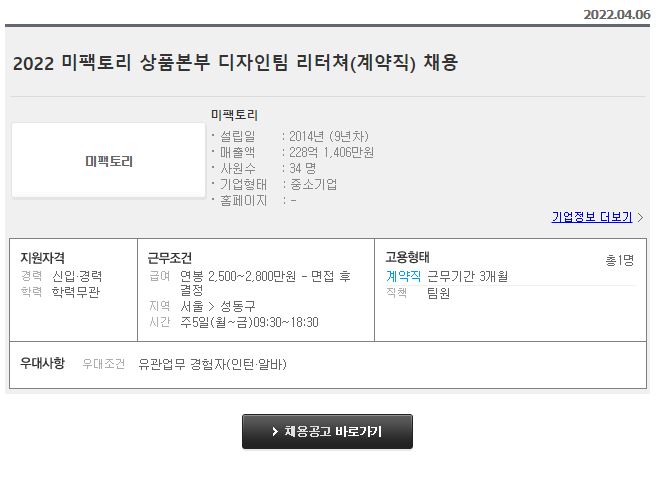Click the chevron arrow next to 기업정보 더보기

point(640,217)
